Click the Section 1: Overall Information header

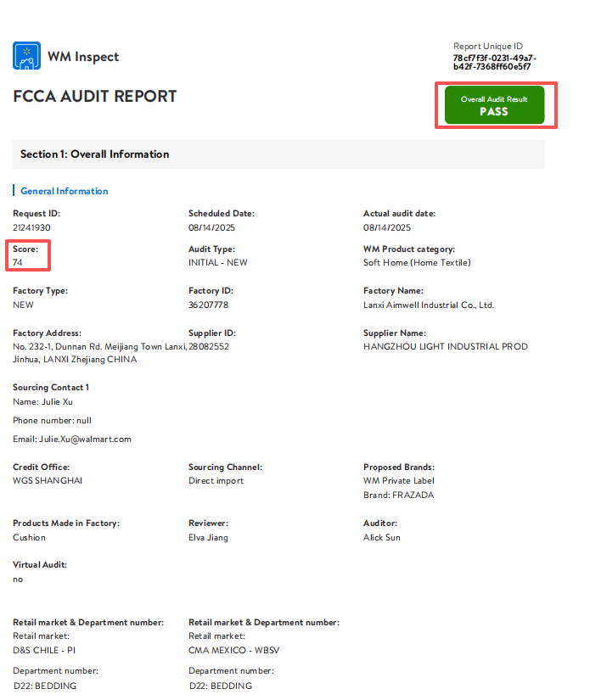[x=95, y=154]
